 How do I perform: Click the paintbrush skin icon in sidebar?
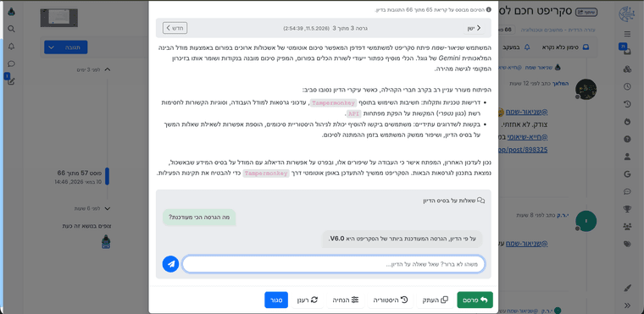point(627,288)
